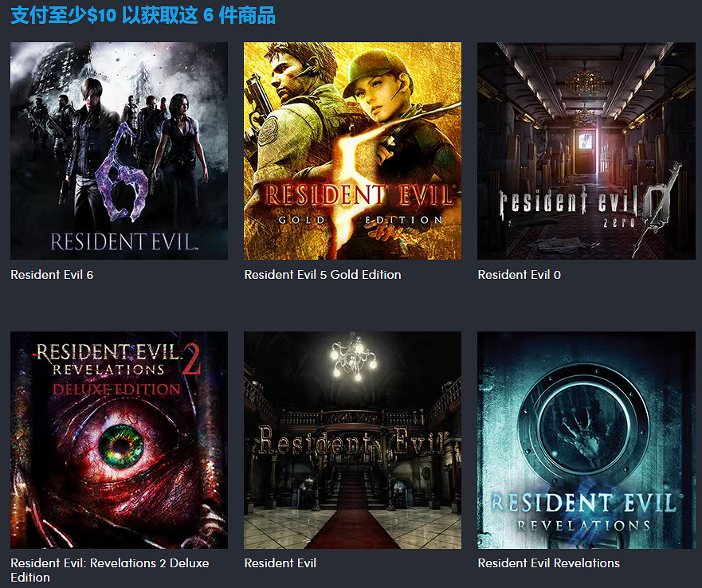Click the Resident Evil 0 title text
The height and width of the screenshot is (588, 702).
520,275
